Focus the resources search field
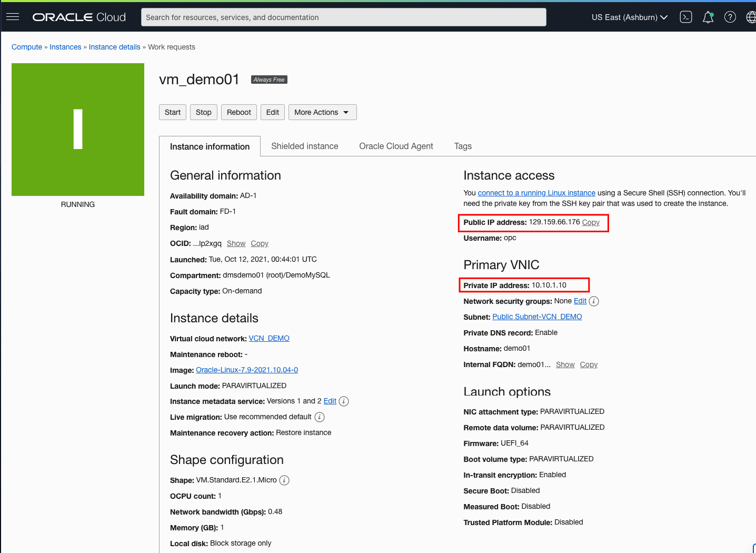756x553 pixels. click(x=343, y=17)
